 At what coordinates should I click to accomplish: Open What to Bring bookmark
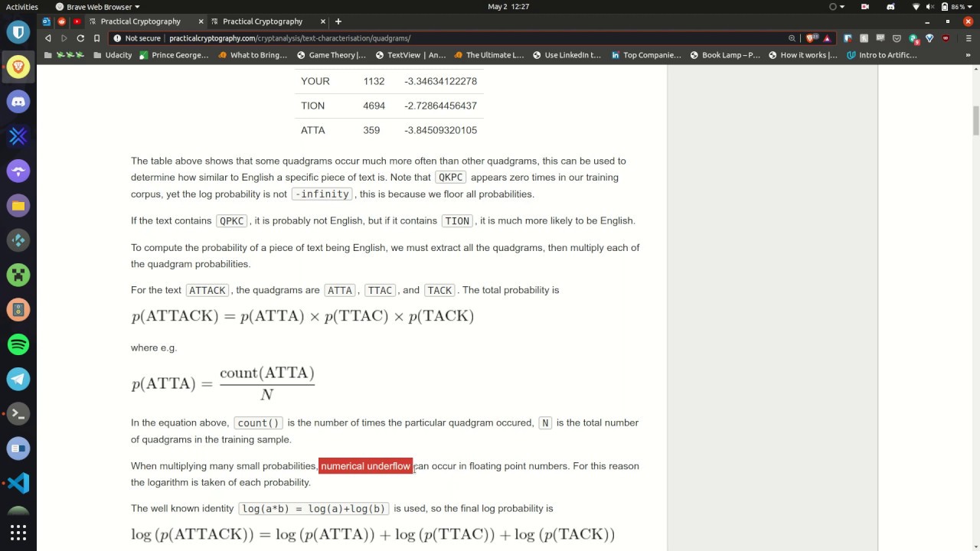(x=253, y=55)
